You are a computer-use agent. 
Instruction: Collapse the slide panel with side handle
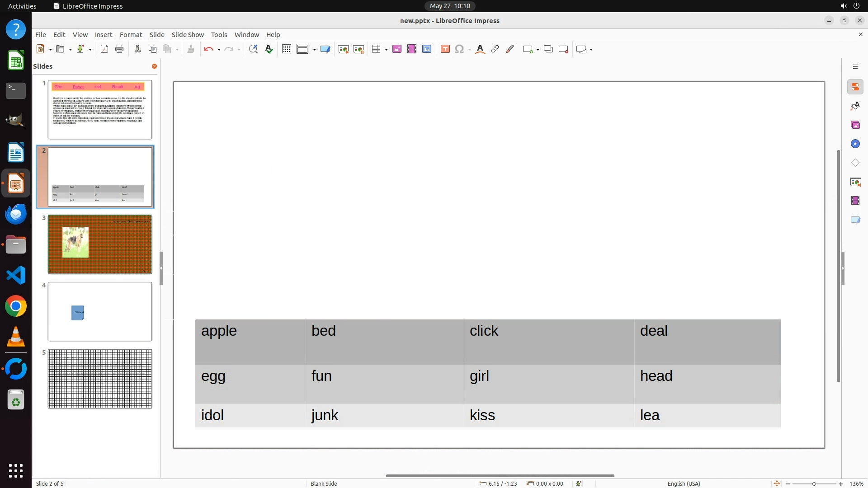[x=161, y=268]
